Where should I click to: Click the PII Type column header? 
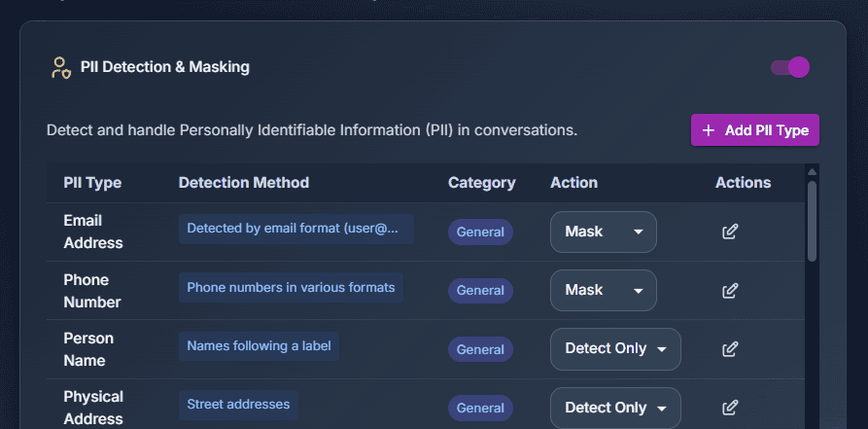(x=92, y=183)
